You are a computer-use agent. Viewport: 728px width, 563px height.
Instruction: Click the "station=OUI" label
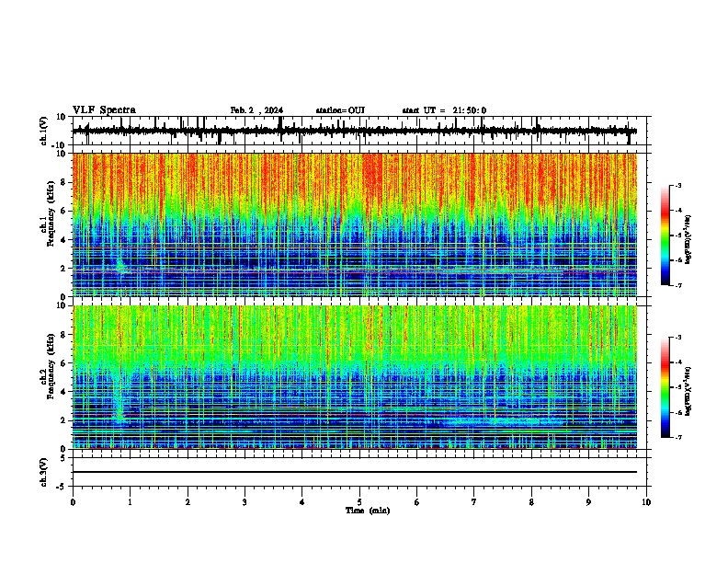pyautogui.click(x=340, y=110)
